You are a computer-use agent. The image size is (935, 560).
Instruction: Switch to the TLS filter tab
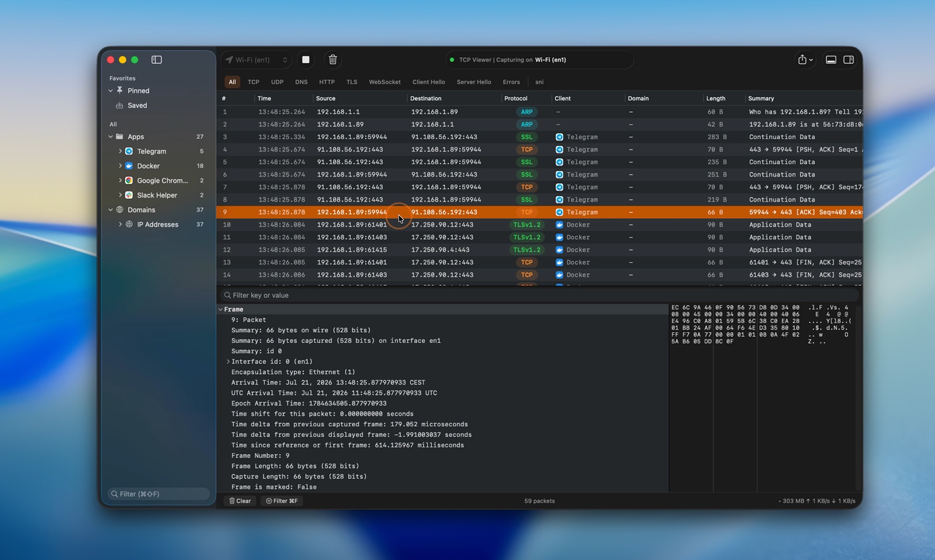pos(351,82)
